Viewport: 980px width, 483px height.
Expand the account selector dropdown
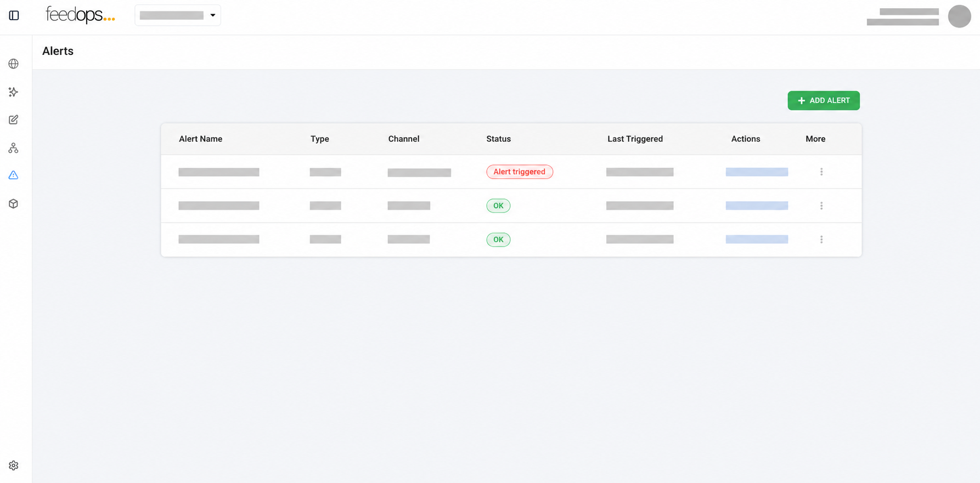[x=178, y=15]
